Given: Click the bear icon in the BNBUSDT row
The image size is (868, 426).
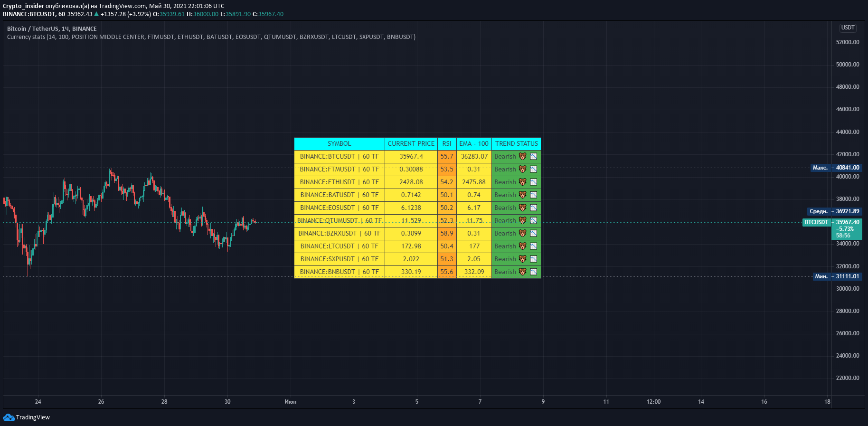Looking at the screenshot, I should (522, 272).
